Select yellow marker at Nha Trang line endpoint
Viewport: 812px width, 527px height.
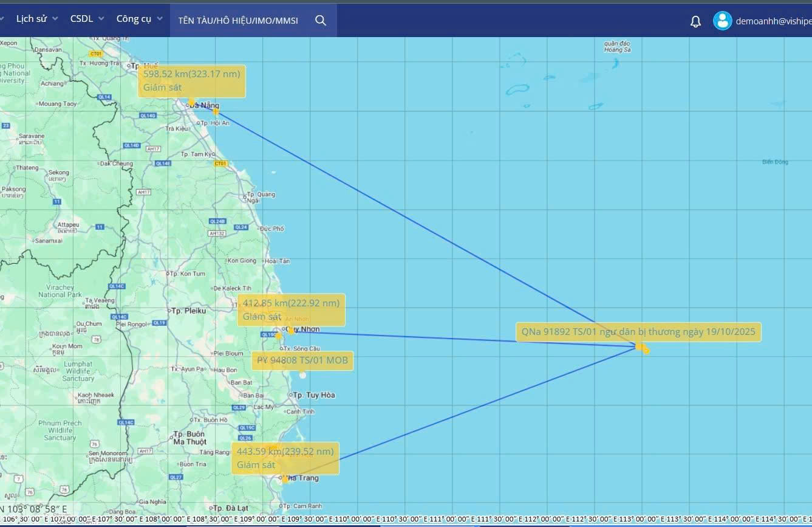tap(285, 479)
